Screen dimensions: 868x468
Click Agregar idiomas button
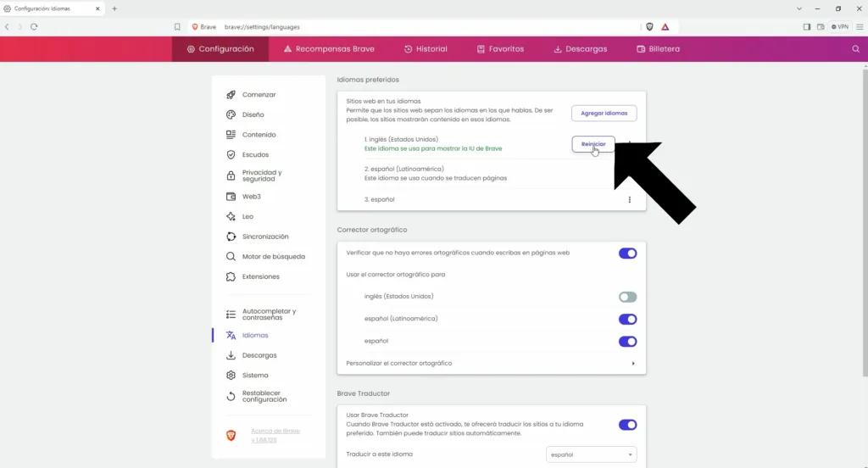(604, 113)
